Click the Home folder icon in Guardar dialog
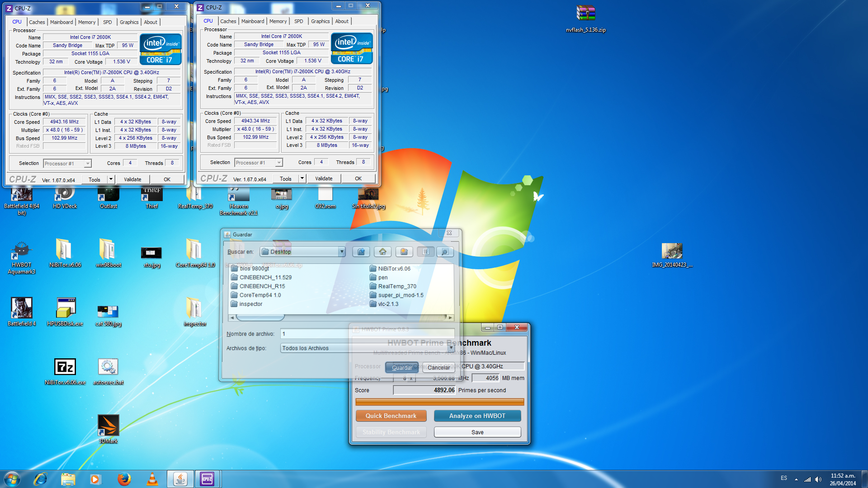 click(x=382, y=252)
